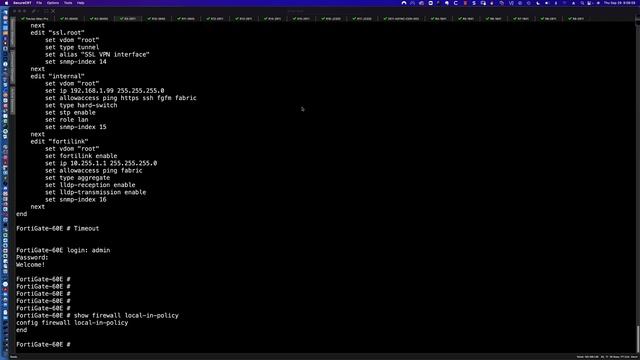Click the line set allowaccess ping fabric

point(93,171)
